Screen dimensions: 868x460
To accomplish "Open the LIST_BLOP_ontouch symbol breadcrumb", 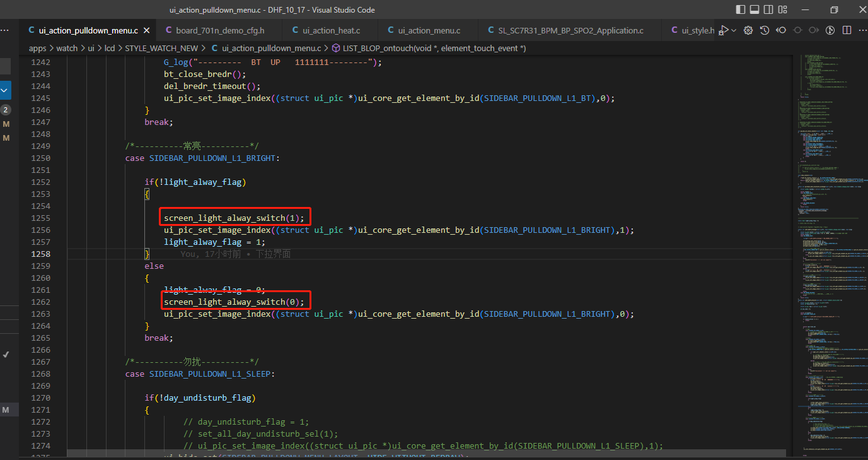I will 429,48.
